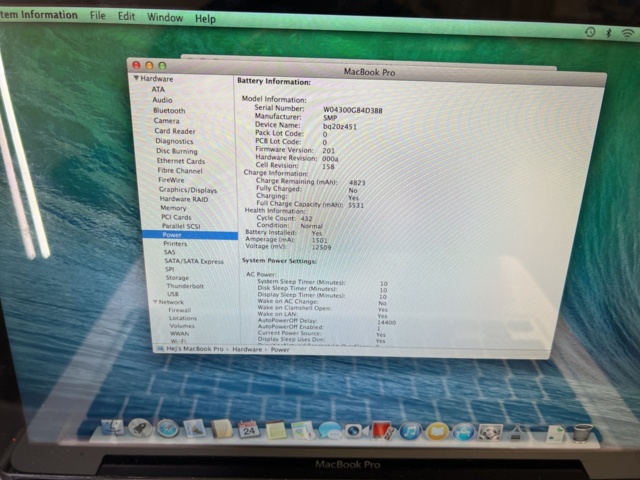640x480 pixels.
Task: Open Safari compass icon in Dock
Action: pyautogui.click(x=168, y=429)
